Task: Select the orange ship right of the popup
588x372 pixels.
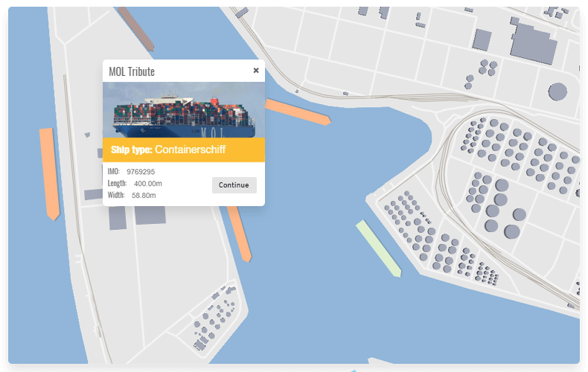Action: [298, 111]
